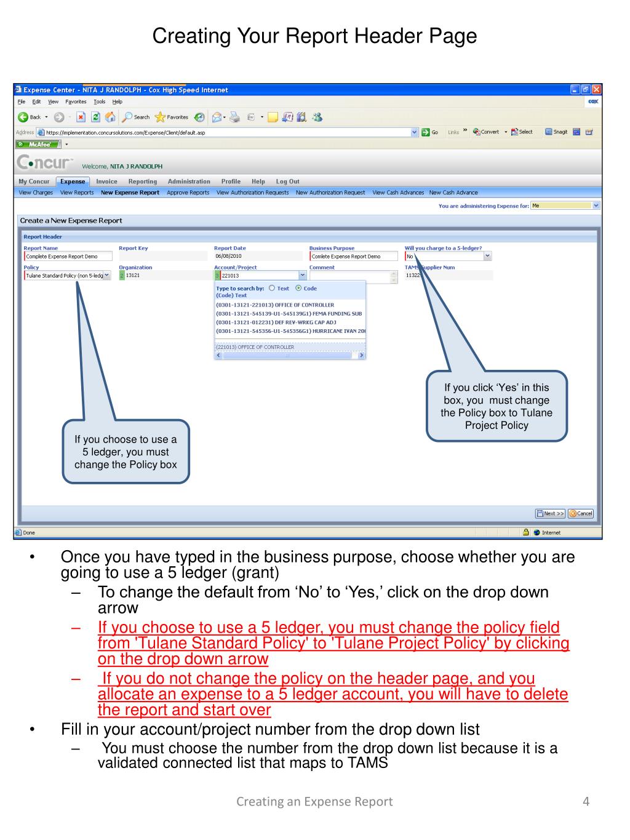This screenshot has width=630, height=840.
Task: Click the red Stop loading icon
Action: [x=81, y=117]
